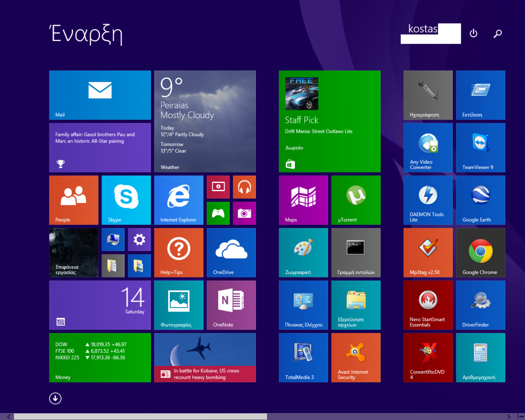Open the Kobane bombing news tile
The width and height of the screenshot is (525, 420).
[x=205, y=357]
